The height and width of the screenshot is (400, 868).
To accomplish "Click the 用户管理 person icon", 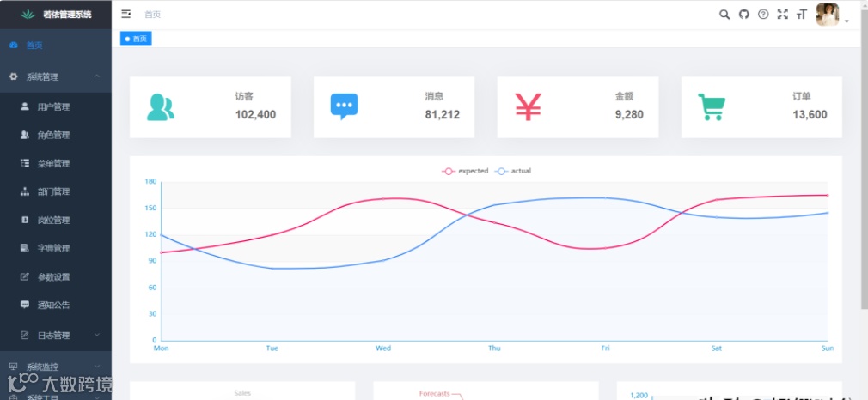I will 25,106.
